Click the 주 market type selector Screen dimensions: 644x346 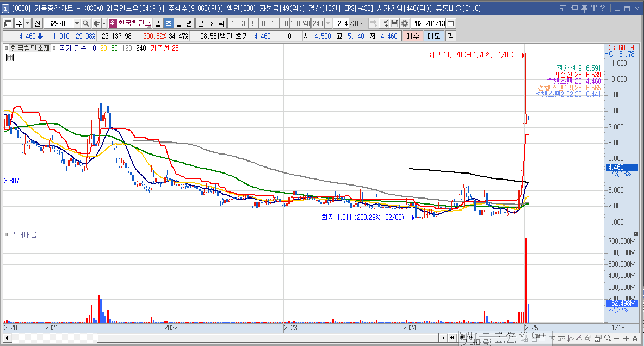pyautogui.click(x=19, y=24)
